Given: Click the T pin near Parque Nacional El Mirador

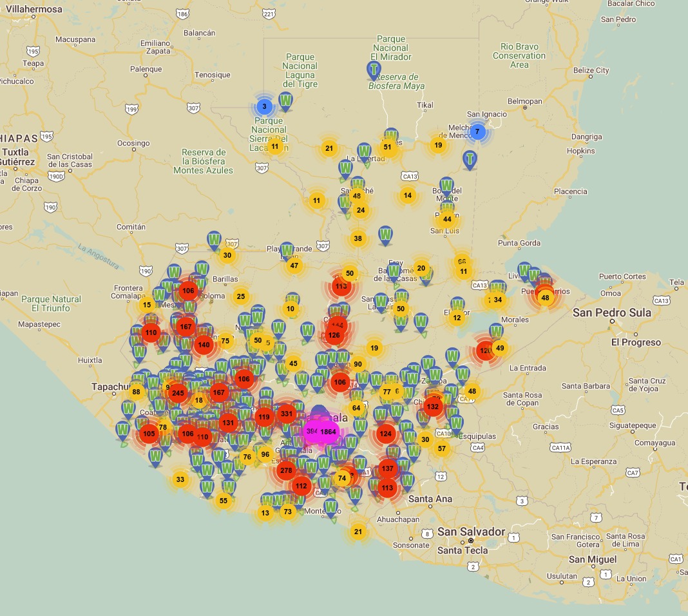Looking at the screenshot, I should (374, 70).
